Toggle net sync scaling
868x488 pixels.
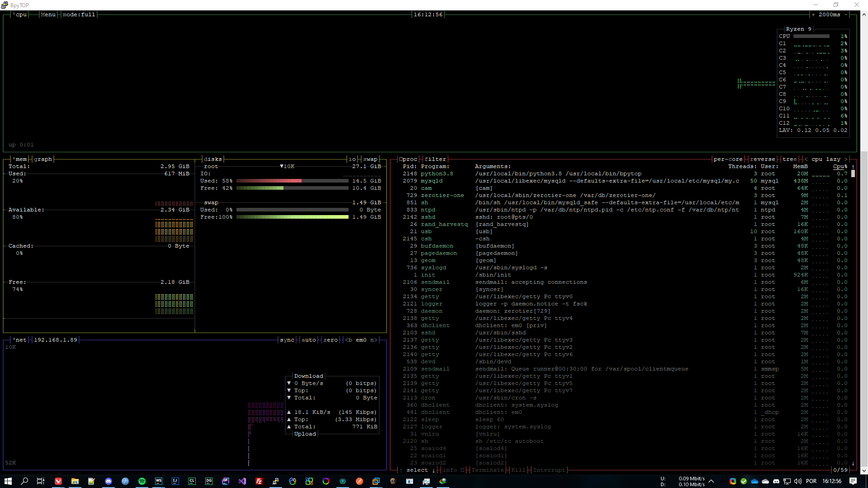click(x=287, y=340)
